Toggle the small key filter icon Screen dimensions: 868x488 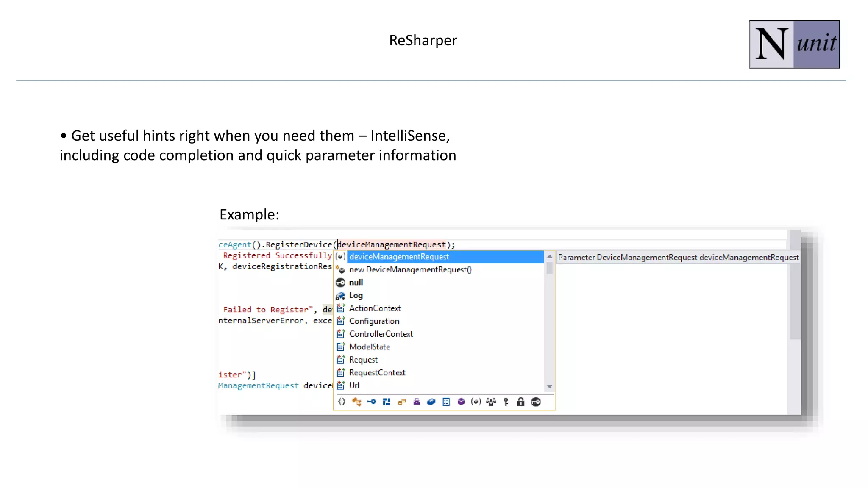point(506,402)
